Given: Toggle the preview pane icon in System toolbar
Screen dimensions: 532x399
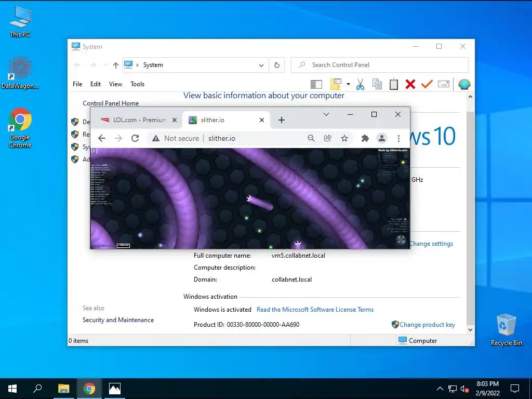Looking at the screenshot, I should 316,84.
